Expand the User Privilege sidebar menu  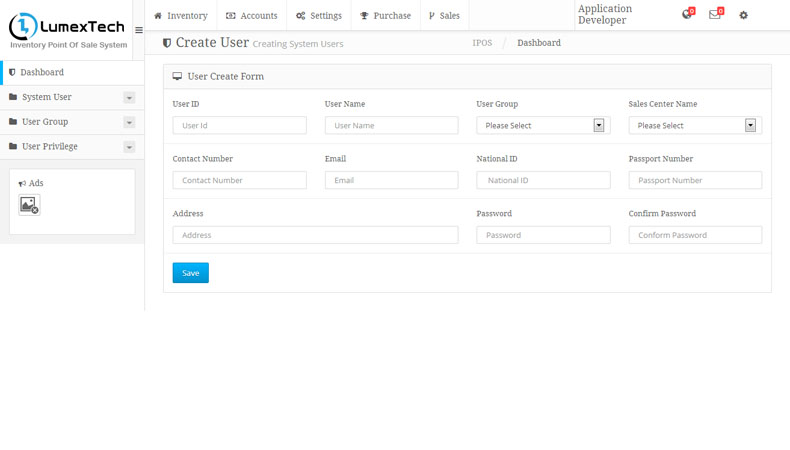point(129,146)
